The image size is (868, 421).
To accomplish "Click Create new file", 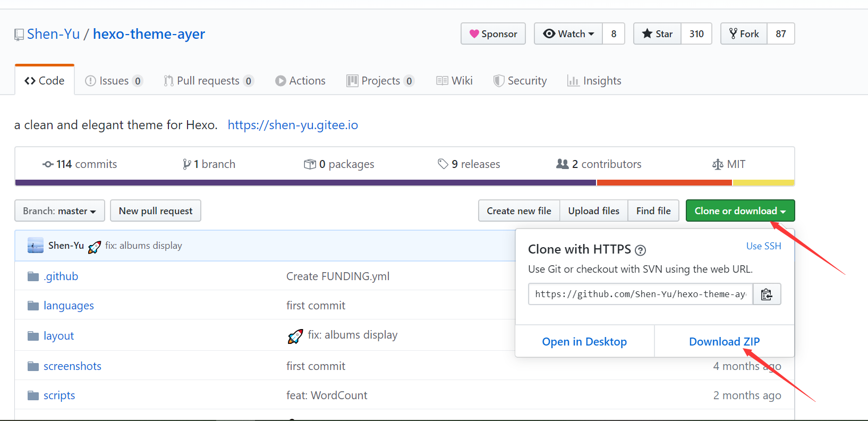I will (x=519, y=210).
